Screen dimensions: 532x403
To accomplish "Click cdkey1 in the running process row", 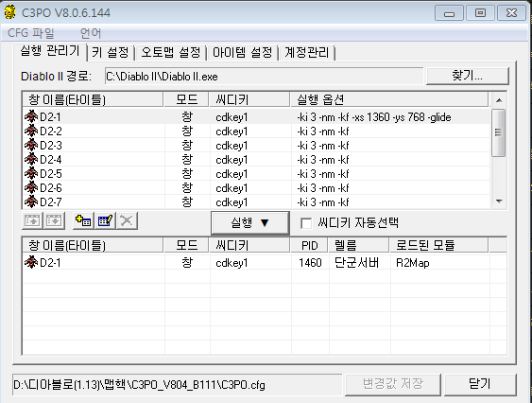I will 232,263.
